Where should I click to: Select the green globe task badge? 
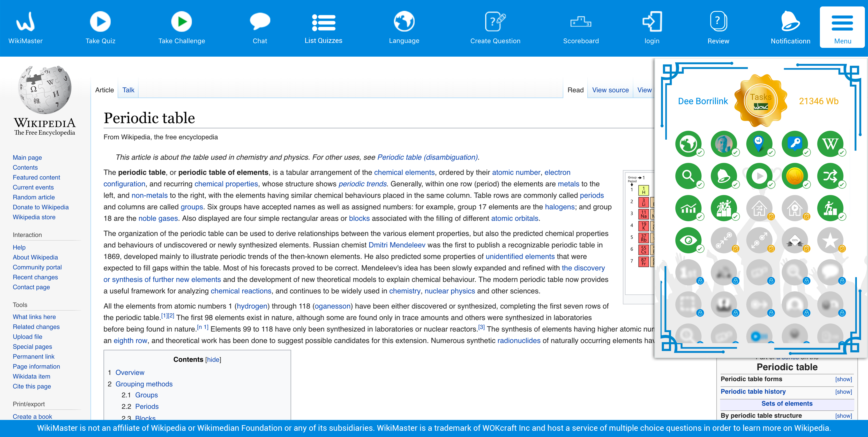coord(688,144)
